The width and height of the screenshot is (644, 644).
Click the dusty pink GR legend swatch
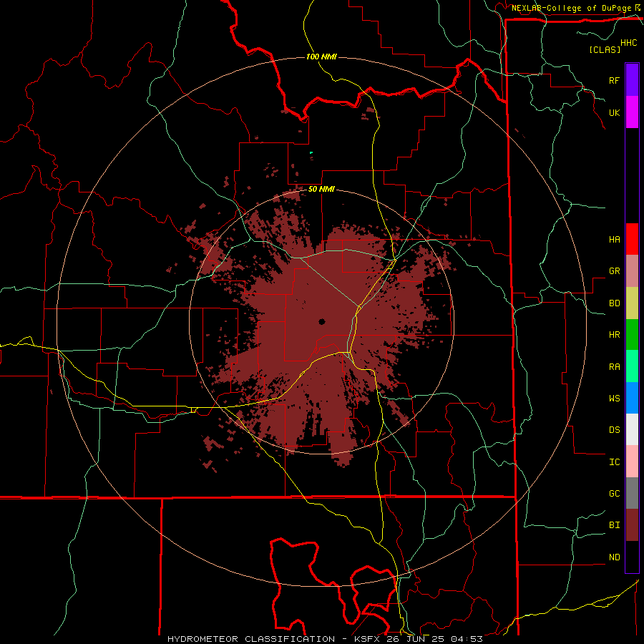(632, 271)
